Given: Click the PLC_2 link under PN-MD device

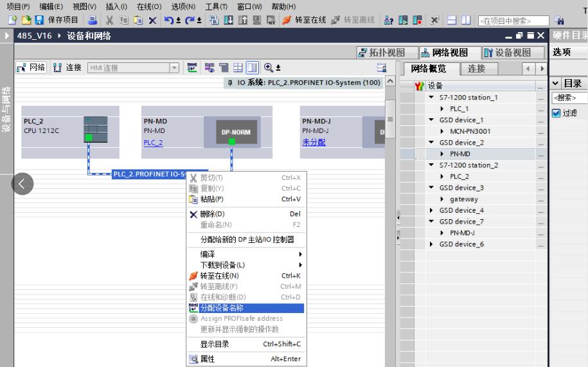Looking at the screenshot, I should click(153, 143).
